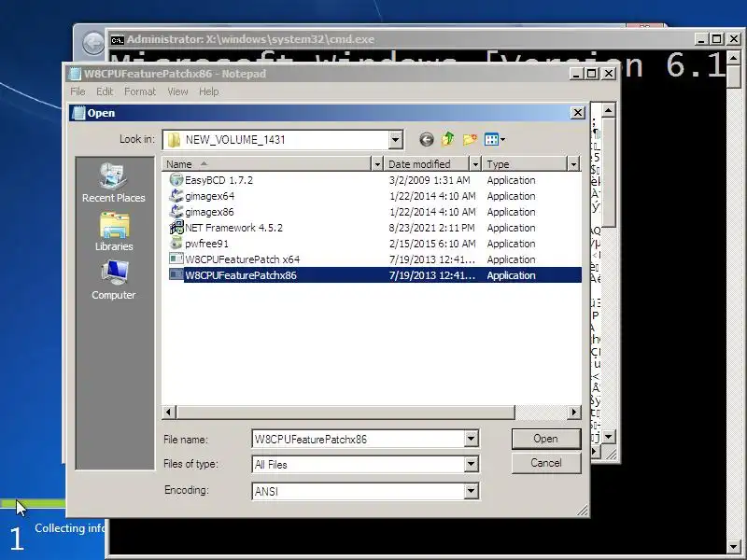Select the 8/23/2021 2:11 PM date cell
Viewport: 747px width, 560px height.
(431, 228)
